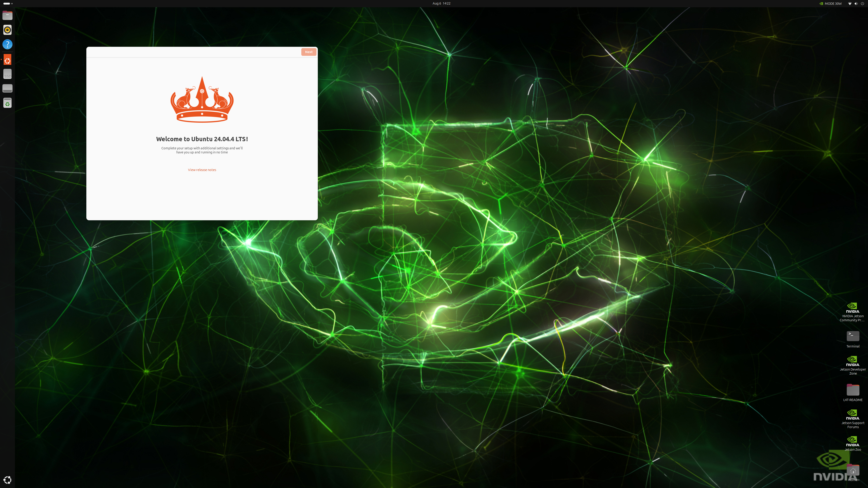Screen dimensions: 868x488
Task: Click the orange crown logo in welcome dialog
Action: tap(202, 99)
